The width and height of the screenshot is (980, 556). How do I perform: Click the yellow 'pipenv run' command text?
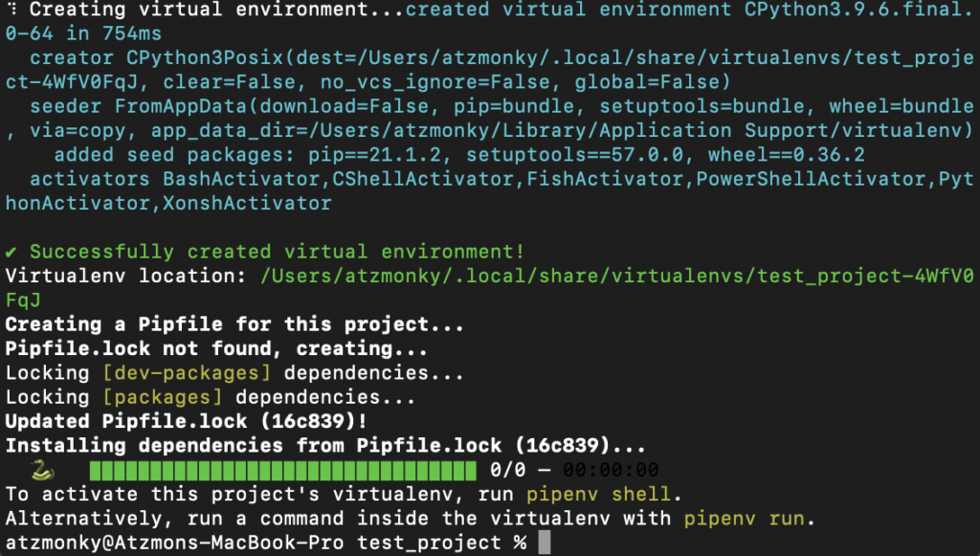point(744,519)
